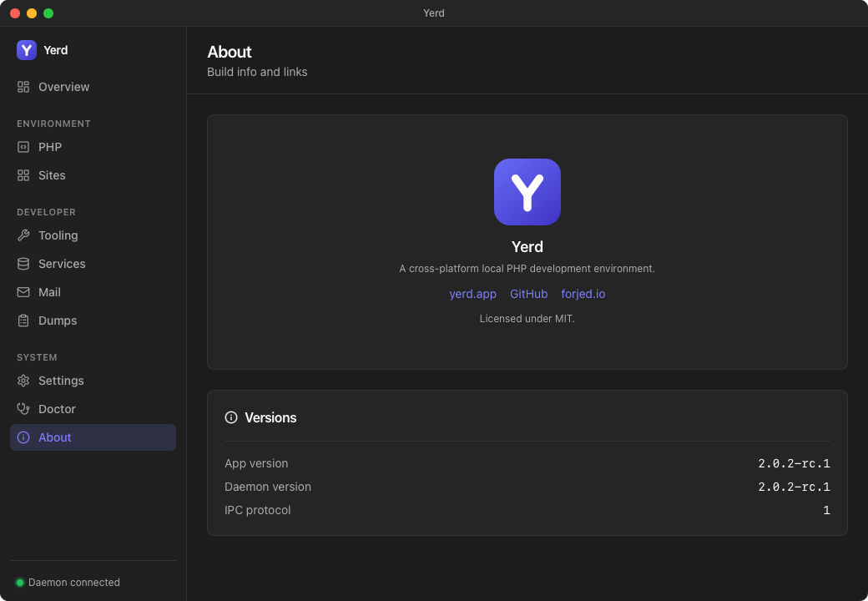Click the Tooling wrench icon
This screenshot has height=601, width=868.
(x=23, y=235)
